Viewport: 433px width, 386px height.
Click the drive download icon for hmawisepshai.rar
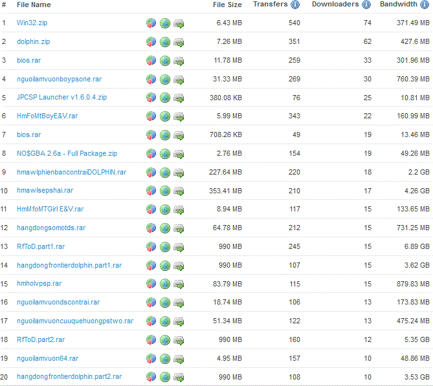coord(179,191)
